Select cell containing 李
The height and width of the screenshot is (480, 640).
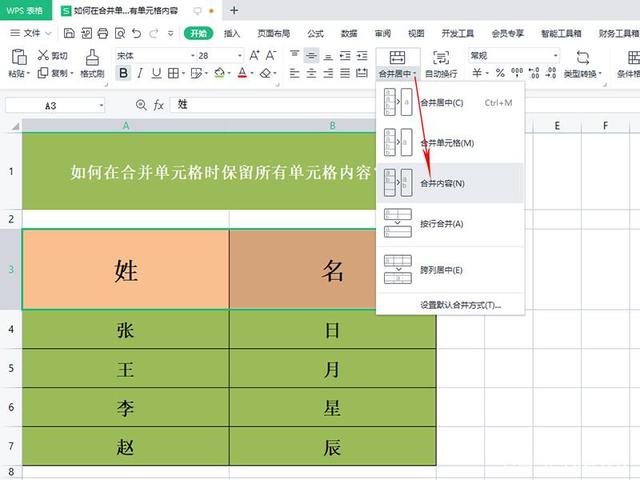coord(126,407)
